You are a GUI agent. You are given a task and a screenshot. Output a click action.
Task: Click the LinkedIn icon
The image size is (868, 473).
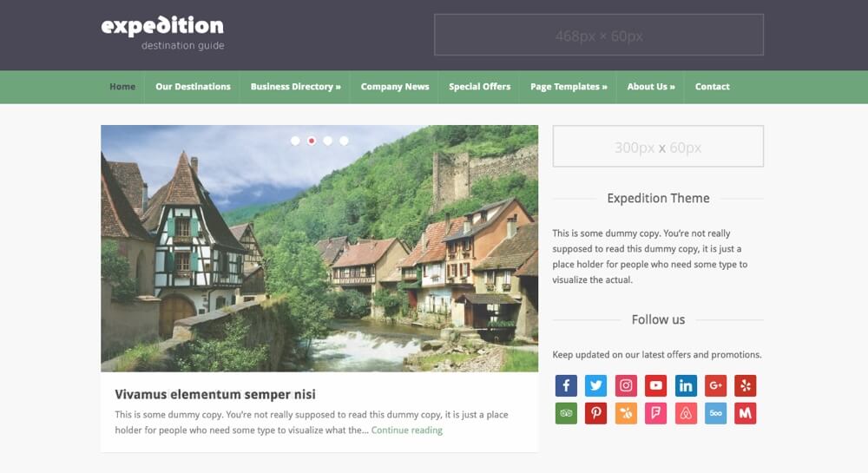tap(686, 385)
